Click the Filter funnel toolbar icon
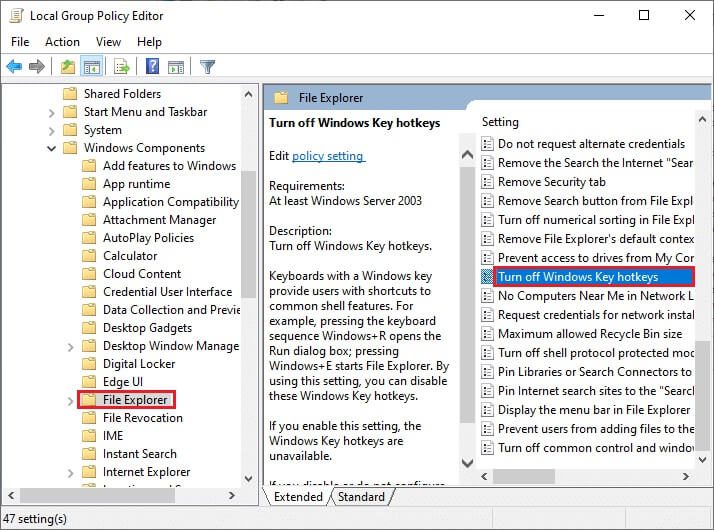Viewport: 714px width, 530px height. tap(207, 67)
